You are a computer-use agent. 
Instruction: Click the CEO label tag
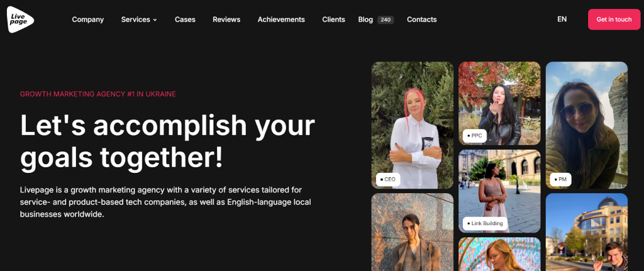[x=387, y=179]
